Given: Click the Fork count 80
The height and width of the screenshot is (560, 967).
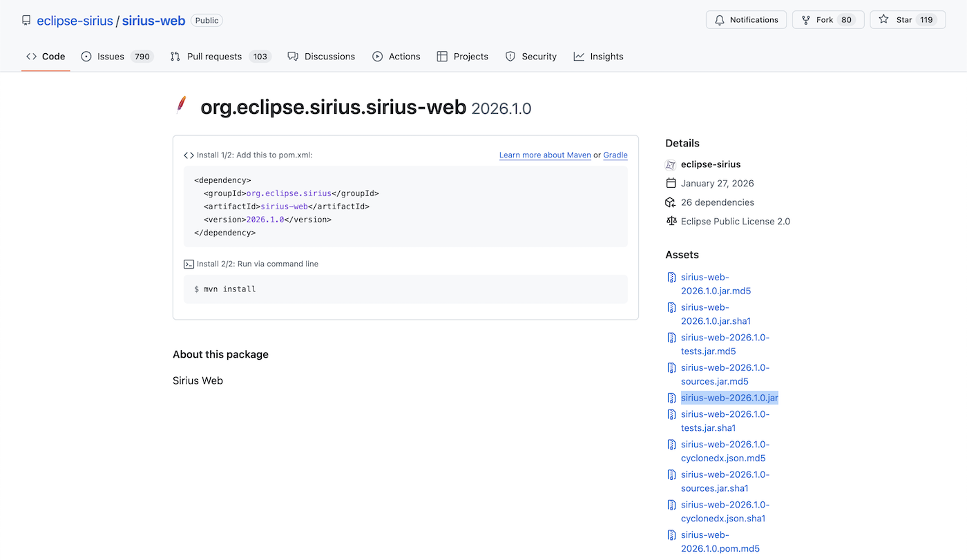Looking at the screenshot, I should click(847, 20).
